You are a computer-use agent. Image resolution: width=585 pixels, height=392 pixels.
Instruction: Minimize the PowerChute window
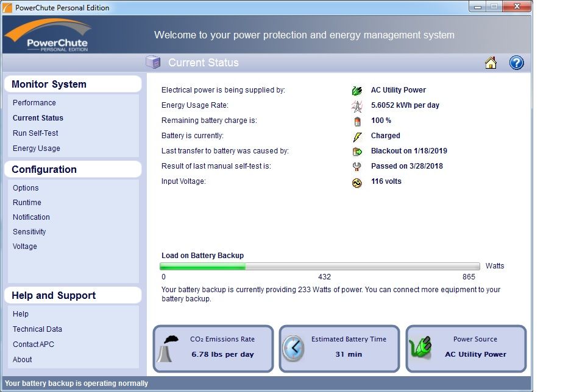pos(478,6)
